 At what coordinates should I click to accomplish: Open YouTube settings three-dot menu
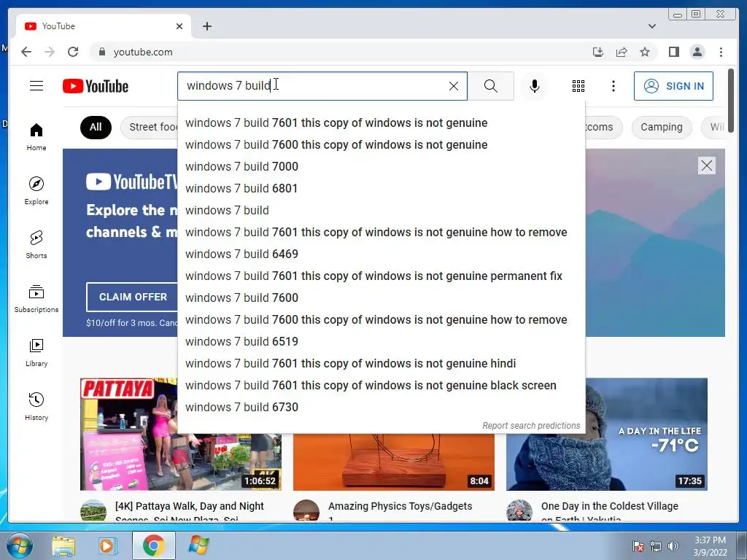(613, 86)
